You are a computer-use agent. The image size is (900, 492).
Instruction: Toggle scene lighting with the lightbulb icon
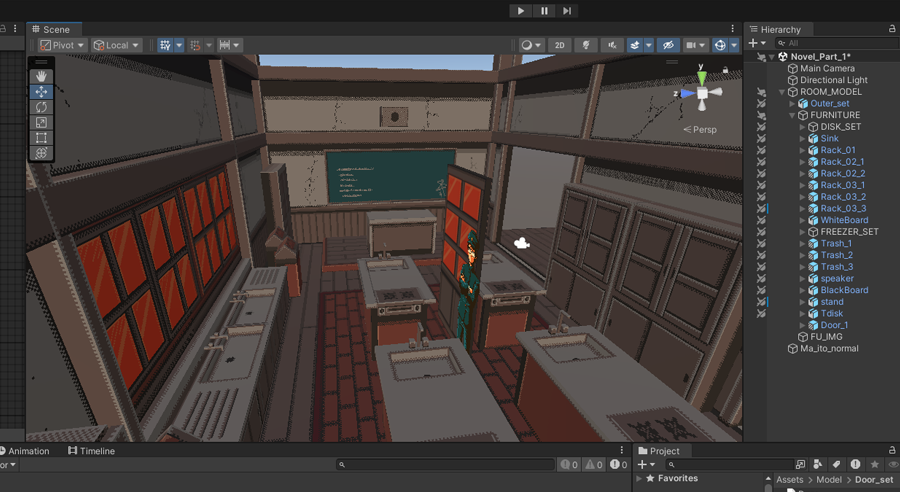pyautogui.click(x=586, y=46)
